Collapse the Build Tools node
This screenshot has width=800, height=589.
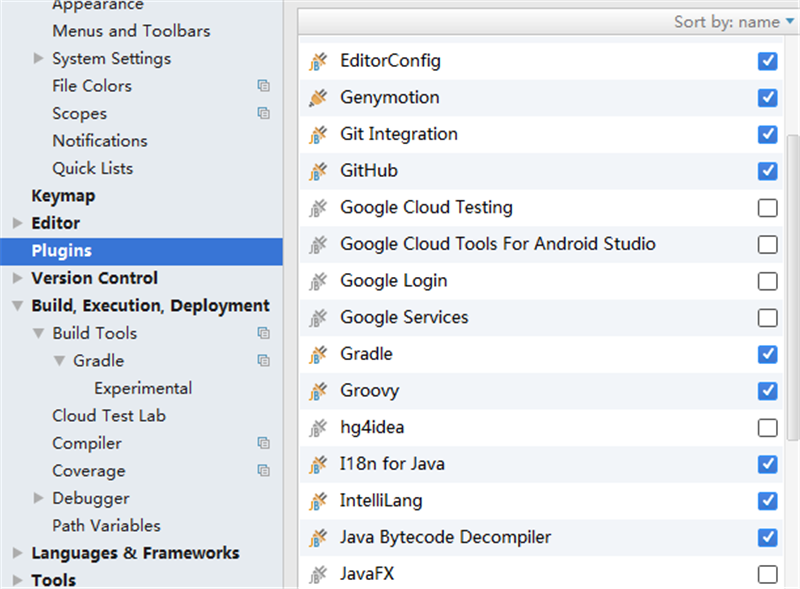click(x=38, y=333)
